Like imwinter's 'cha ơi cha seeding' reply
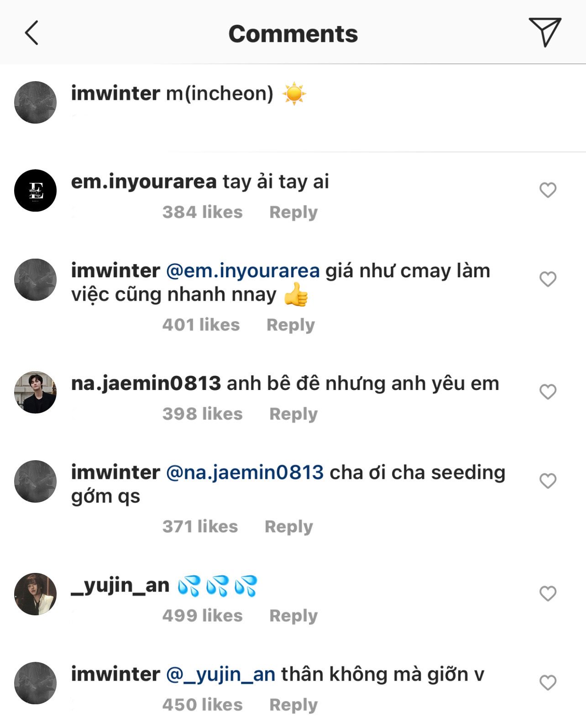The height and width of the screenshot is (728, 586). [x=548, y=481]
